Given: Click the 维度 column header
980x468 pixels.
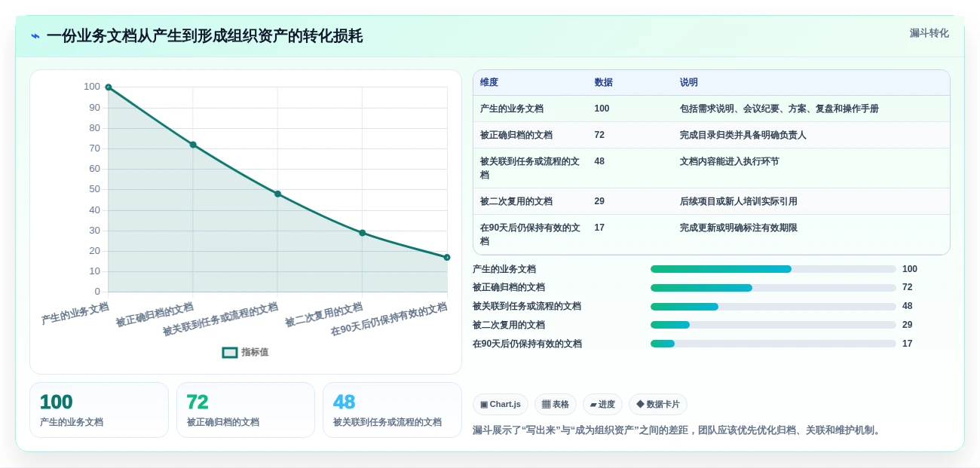Looking at the screenshot, I should [489, 83].
